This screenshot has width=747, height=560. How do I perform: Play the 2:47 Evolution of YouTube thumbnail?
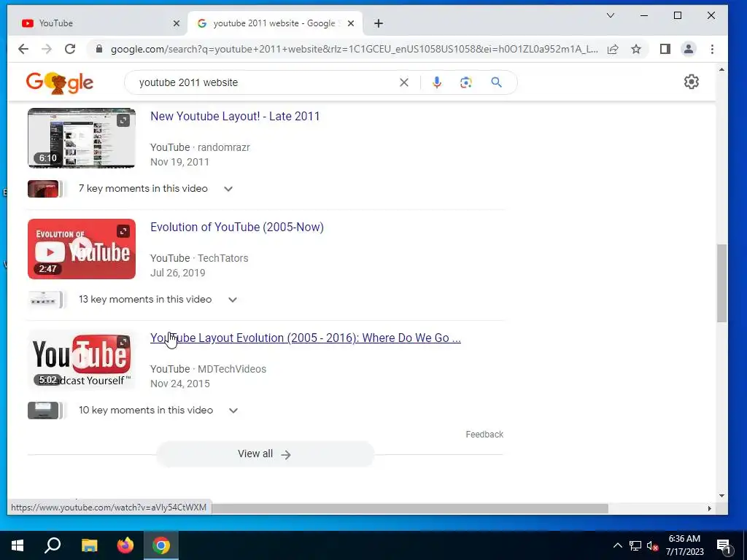click(x=82, y=249)
